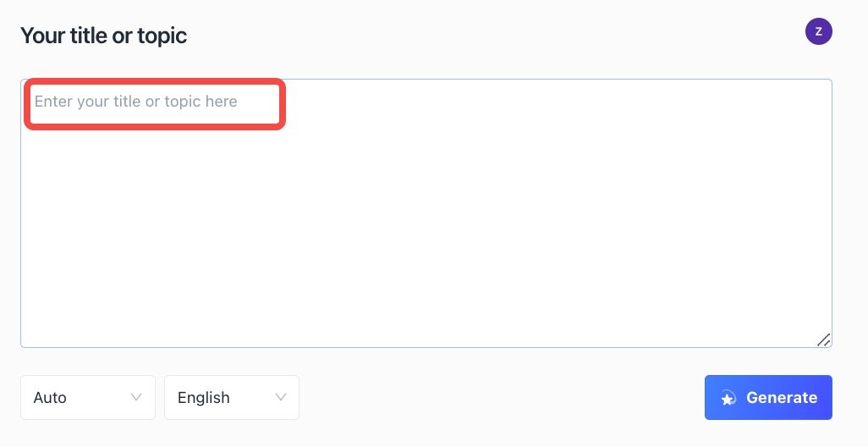
Task: Open the English language dropdown
Action: 232,397
